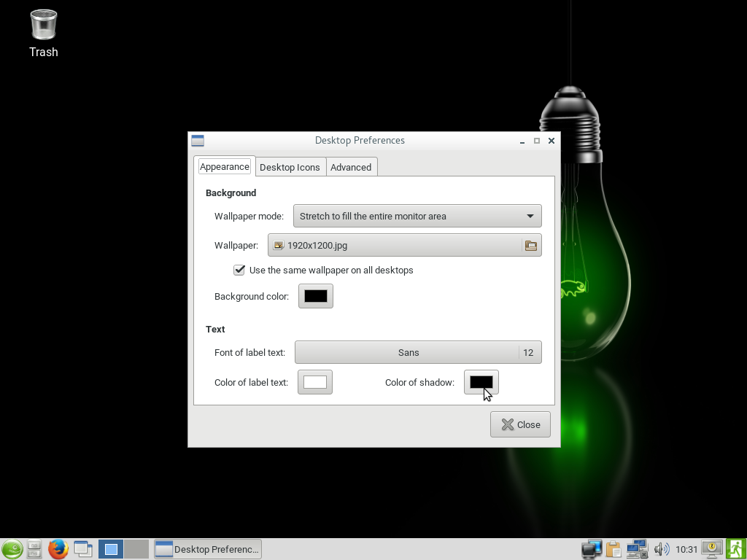The width and height of the screenshot is (747, 560).
Task: Expand the Wallpaper mode dropdown
Action: [x=417, y=216]
